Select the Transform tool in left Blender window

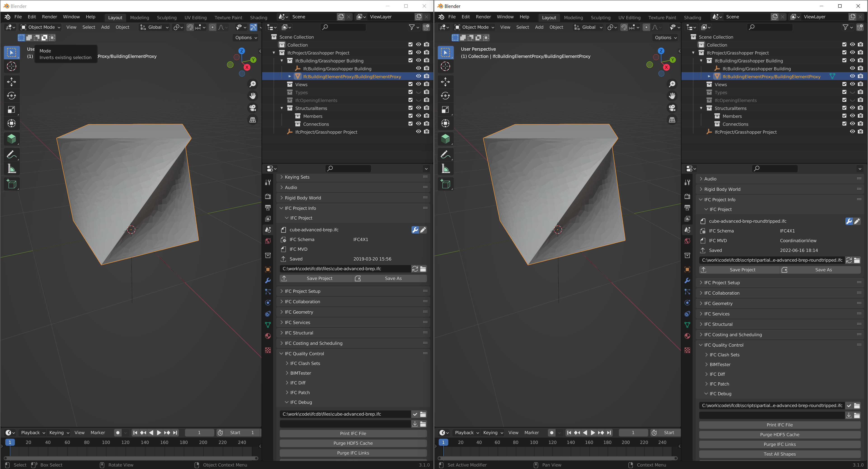click(12, 123)
